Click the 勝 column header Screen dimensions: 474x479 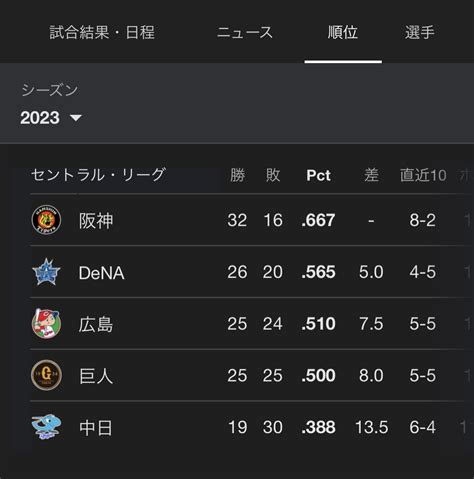coord(237,175)
